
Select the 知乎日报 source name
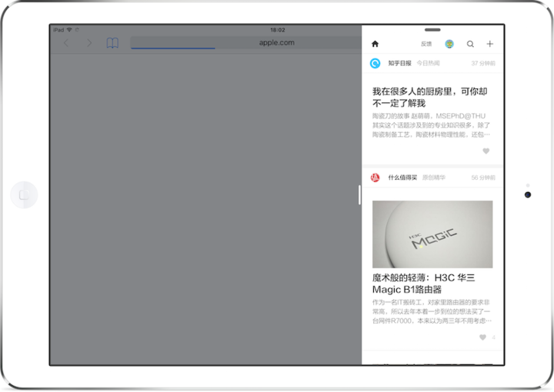(x=399, y=63)
